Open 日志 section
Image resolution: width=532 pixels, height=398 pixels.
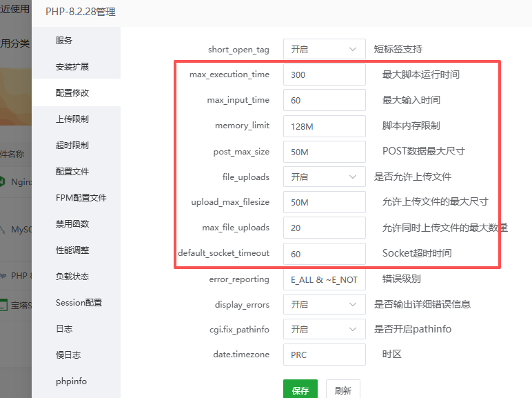(x=64, y=328)
